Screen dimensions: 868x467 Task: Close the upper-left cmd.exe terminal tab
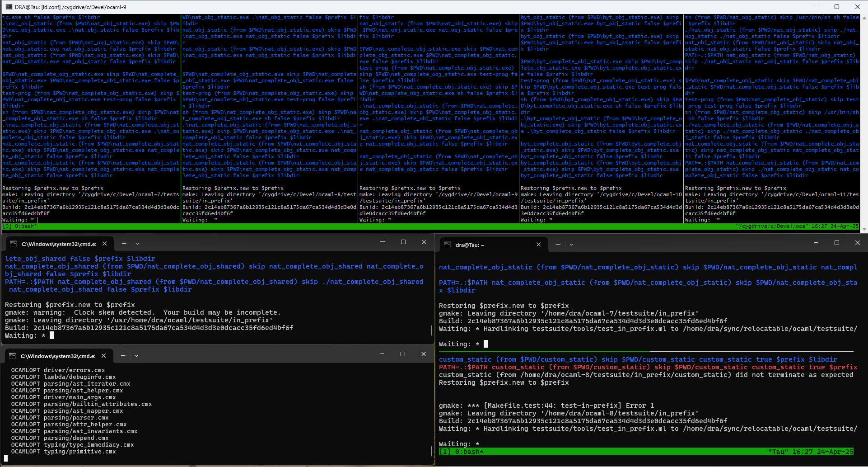(105, 243)
